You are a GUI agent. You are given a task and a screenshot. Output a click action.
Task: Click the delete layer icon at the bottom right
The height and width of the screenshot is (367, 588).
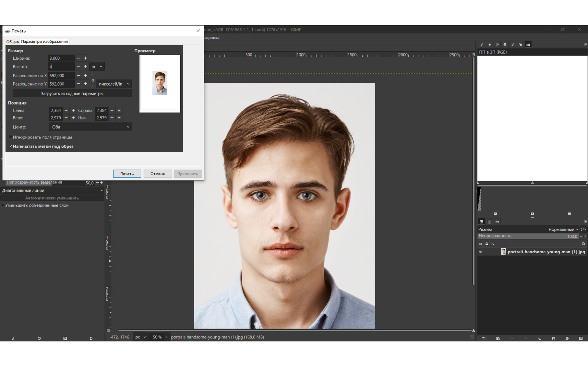tap(581, 338)
